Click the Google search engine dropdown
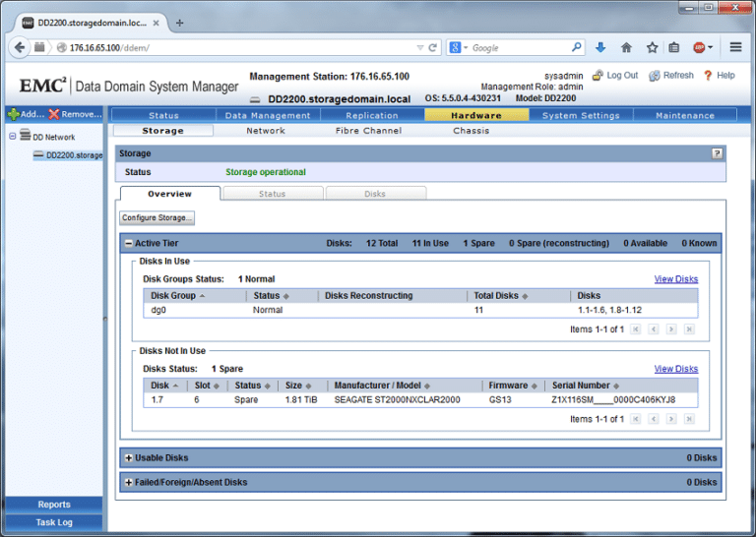This screenshot has height=537, width=756. 459,47
